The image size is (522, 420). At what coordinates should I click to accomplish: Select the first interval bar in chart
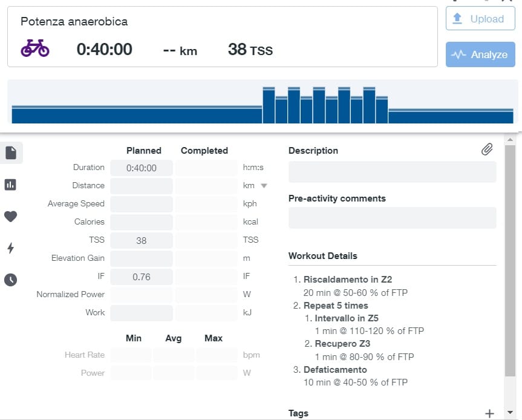[269, 105]
